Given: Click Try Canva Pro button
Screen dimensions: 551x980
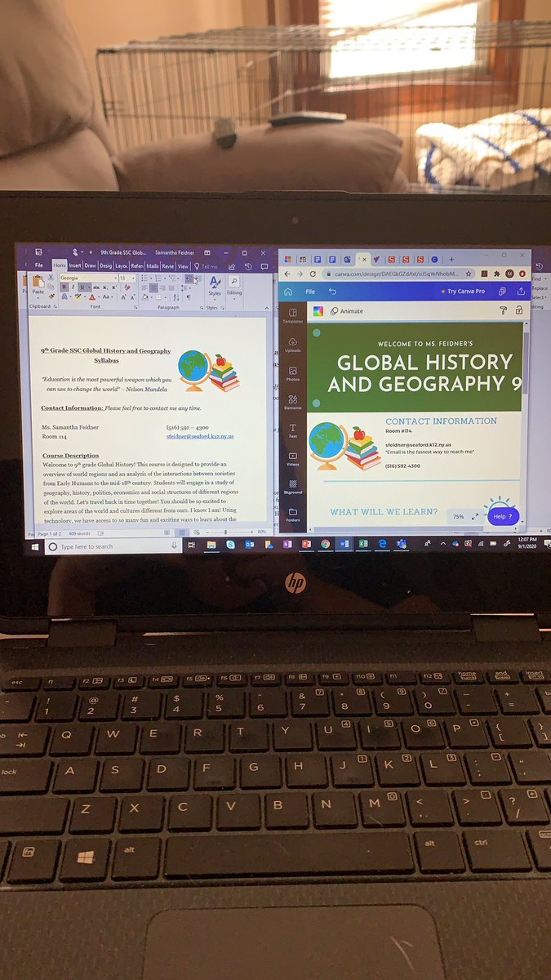Looking at the screenshot, I should coord(462,291).
